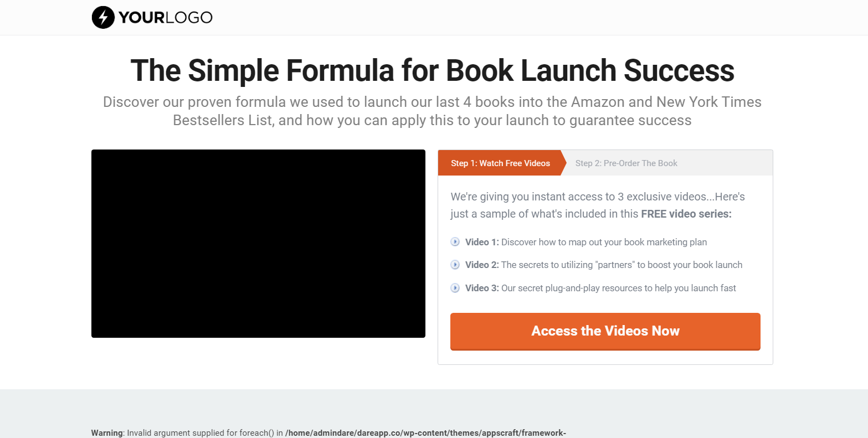Play the black video player
The width and height of the screenshot is (868, 438).
[258, 244]
